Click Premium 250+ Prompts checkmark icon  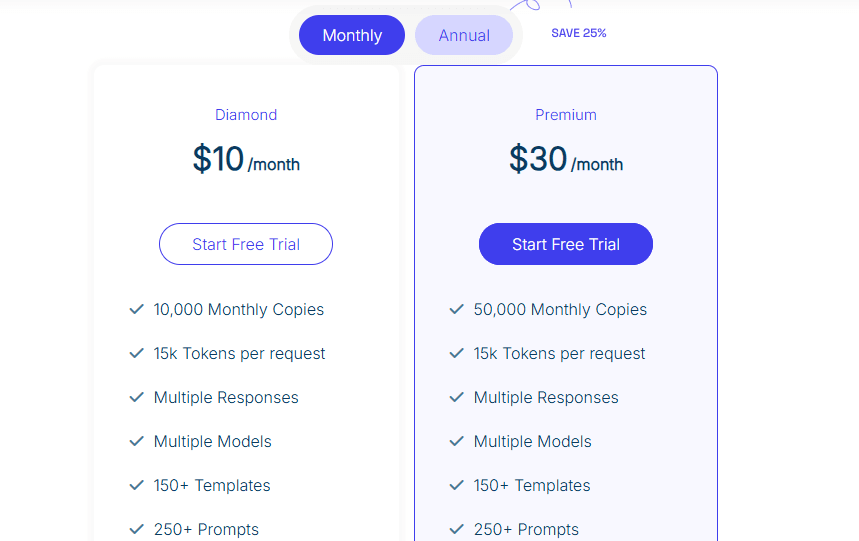click(457, 529)
